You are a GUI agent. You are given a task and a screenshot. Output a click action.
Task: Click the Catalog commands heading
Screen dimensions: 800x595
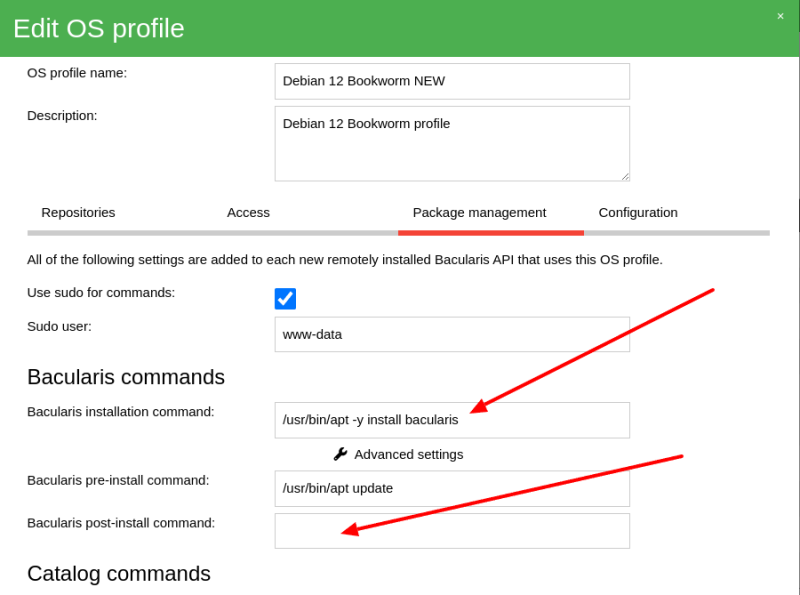pyautogui.click(x=119, y=574)
